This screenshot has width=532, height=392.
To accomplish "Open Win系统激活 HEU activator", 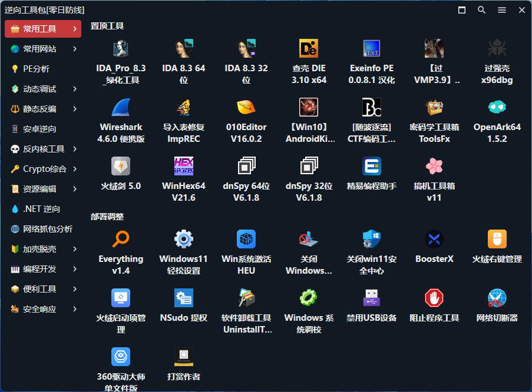I will click(x=246, y=245).
